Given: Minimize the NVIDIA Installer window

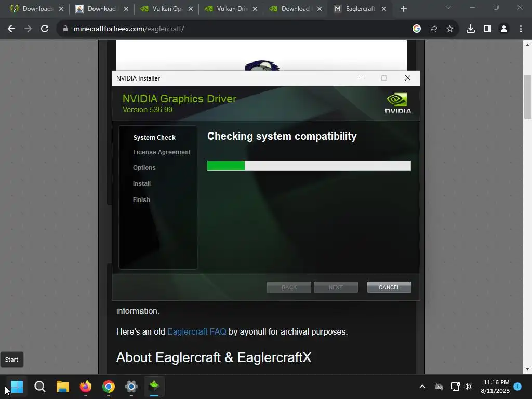Looking at the screenshot, I should [361, 78].
